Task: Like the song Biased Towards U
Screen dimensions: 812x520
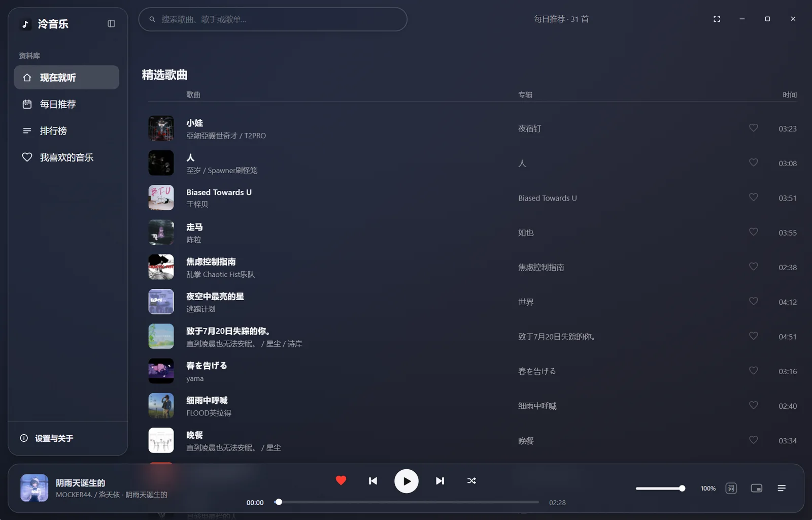Action: click(x=754, y=197)
